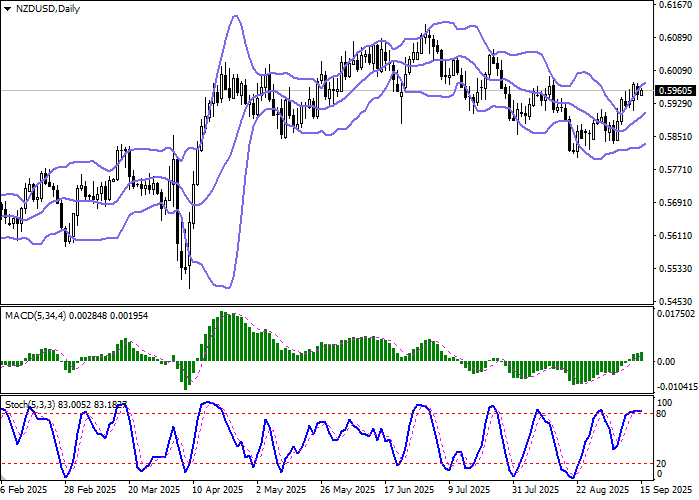This screenshot has width=699, height=500.
Task: Click the 6 Feb 2025 date label
Action: pyautogui.click(x=24, y=491)
